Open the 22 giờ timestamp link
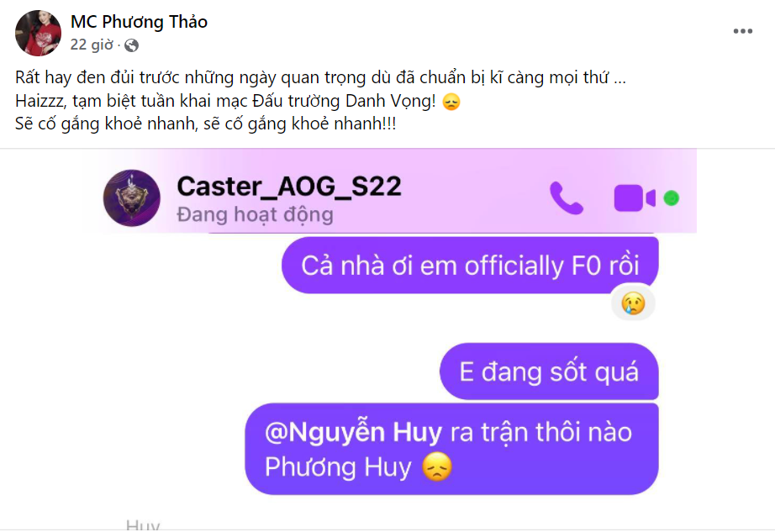 [x=92, y=45]
